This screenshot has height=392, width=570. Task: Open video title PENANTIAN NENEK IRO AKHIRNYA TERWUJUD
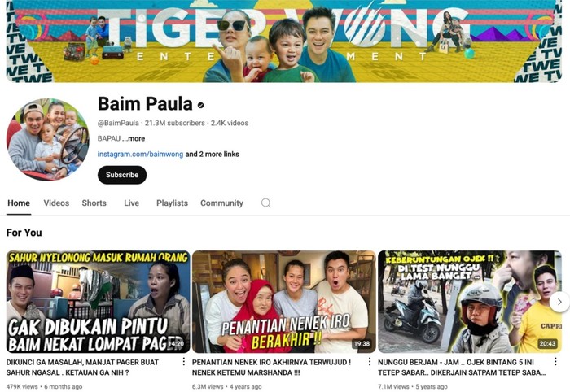(271, 368)
